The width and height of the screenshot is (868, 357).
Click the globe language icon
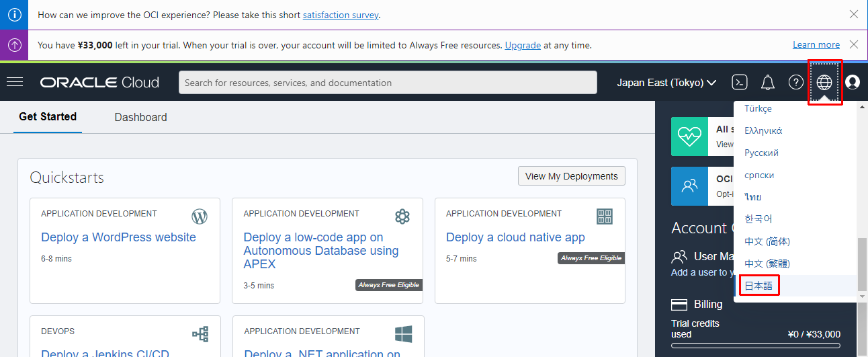pos(824,82)
